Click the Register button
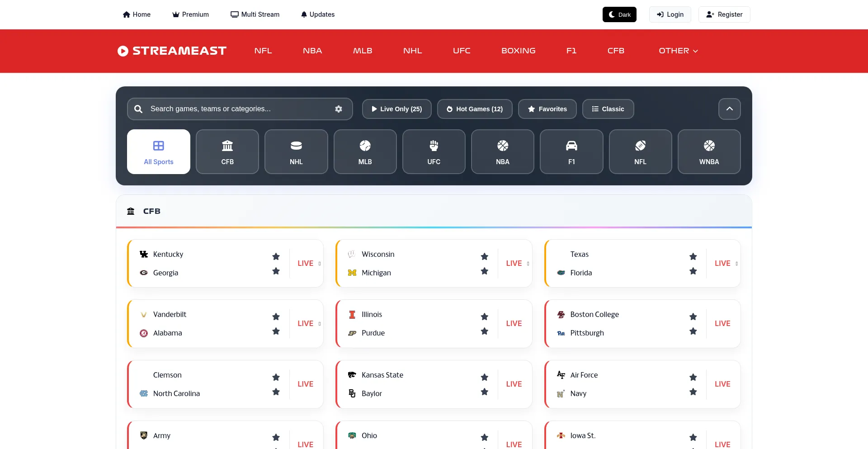 pyautogui.click(x=724, y=14)
